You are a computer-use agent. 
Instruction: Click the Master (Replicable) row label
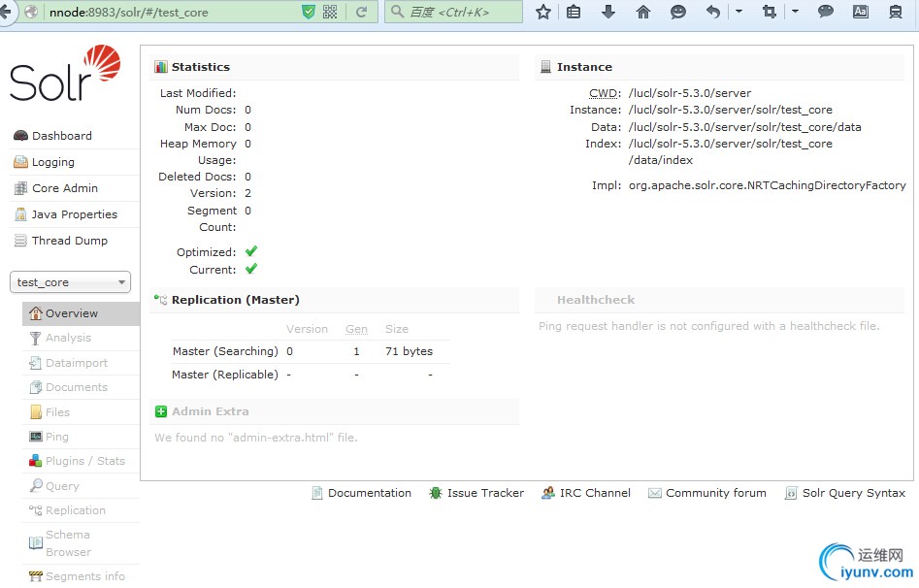(225, 375)
